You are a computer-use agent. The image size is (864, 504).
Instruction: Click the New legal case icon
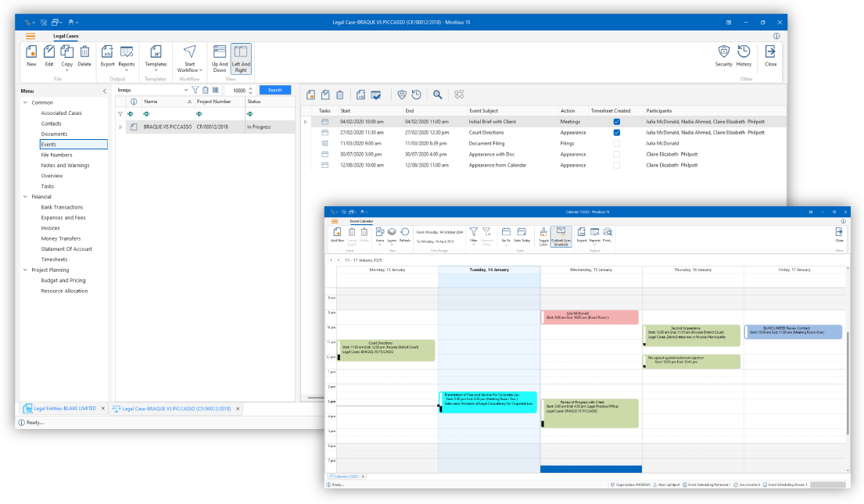(31, 53)
